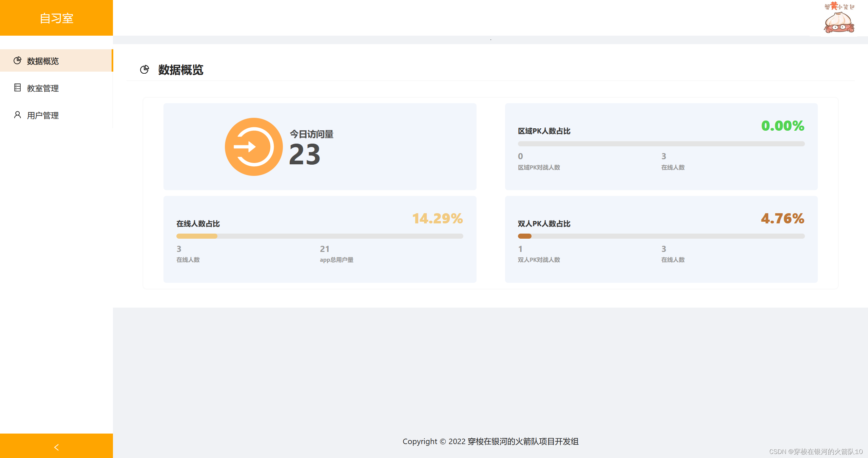Open the 数据概览 menu item
Screen dimensions: 868x458
pyautogui.click(x=43, y=61)
